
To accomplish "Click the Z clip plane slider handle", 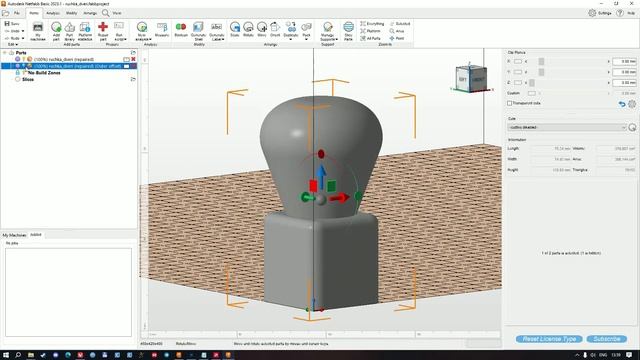I will tap(532, 82).
